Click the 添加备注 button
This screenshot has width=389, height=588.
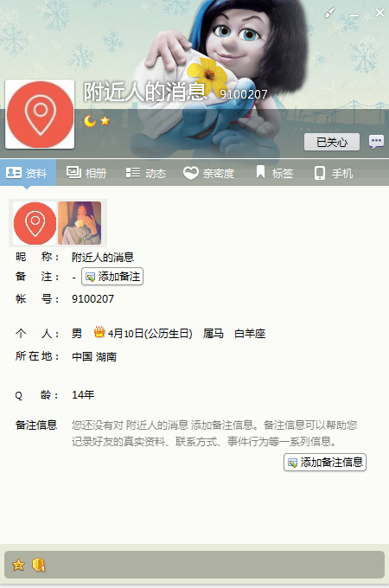112,277
